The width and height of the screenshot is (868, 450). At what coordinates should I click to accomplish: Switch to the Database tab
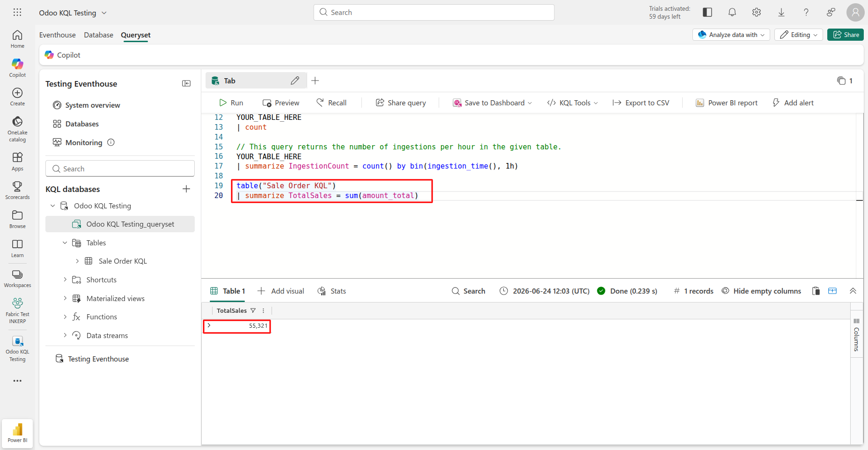[x=99, y=35]
